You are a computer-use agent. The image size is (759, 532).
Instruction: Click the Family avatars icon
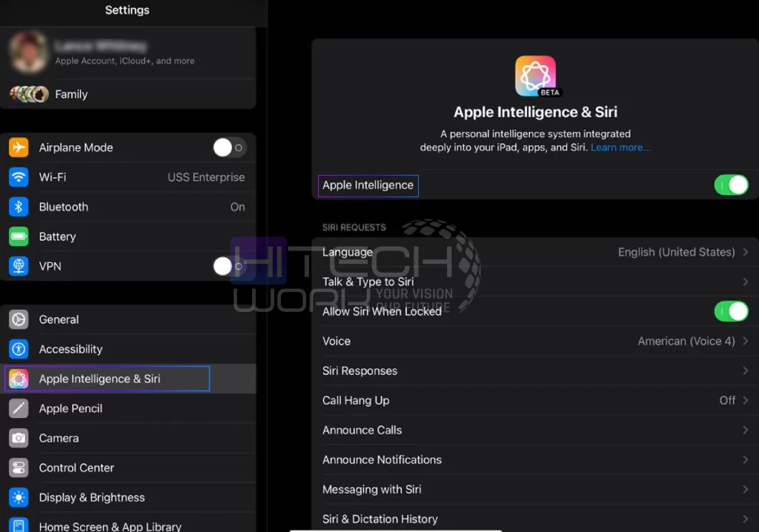(30, 94)
